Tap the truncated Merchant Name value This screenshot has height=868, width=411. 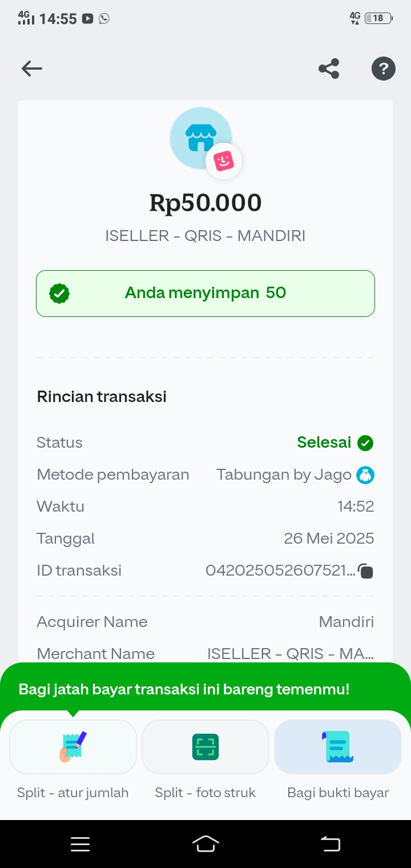[x=291, y=654]
